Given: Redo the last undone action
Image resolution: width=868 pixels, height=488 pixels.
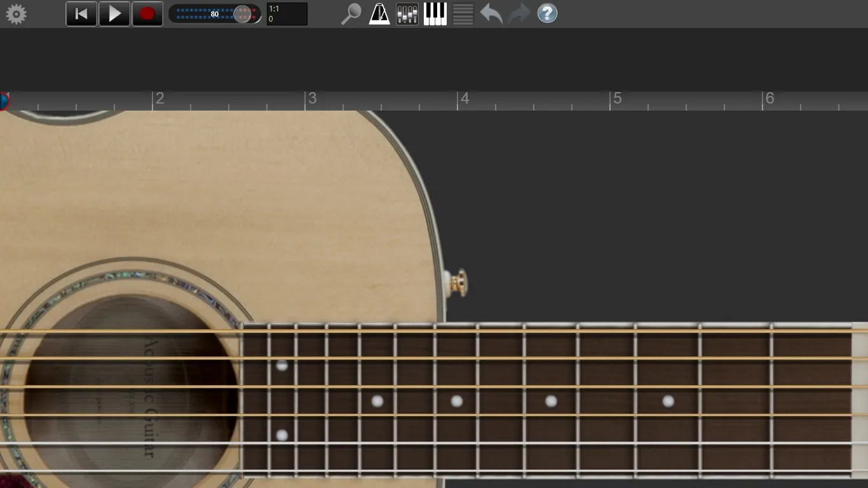Looking at the screenshot, I should coord(519,14).
